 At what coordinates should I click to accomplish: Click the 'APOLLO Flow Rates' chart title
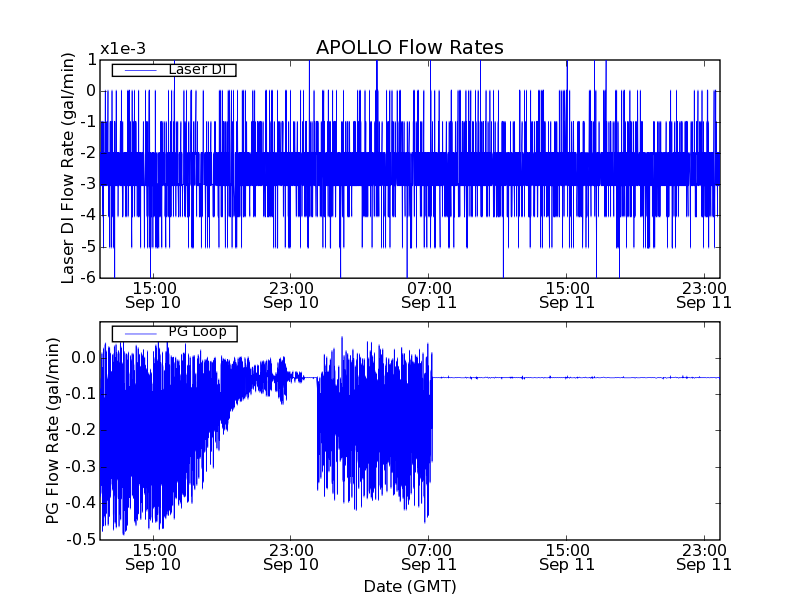pyautogui.click(x=410, y=47)
